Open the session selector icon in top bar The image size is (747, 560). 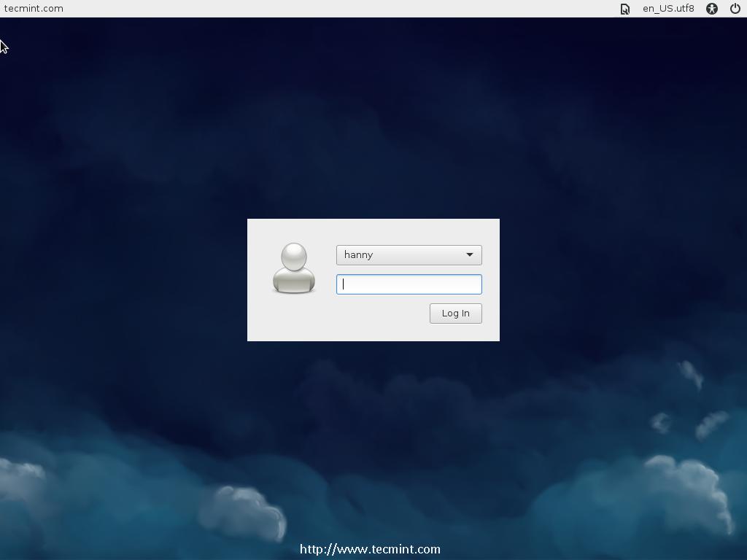(x=624, y=9)
